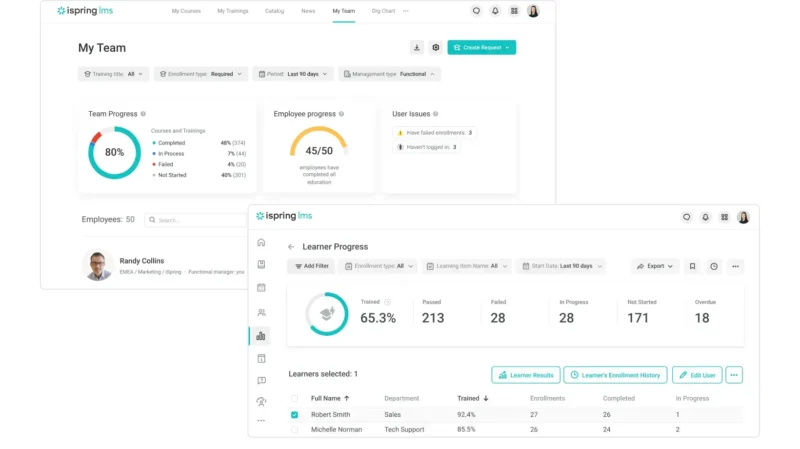
Task: Expand the Create Request dropdown button
Action: (482, 47)
